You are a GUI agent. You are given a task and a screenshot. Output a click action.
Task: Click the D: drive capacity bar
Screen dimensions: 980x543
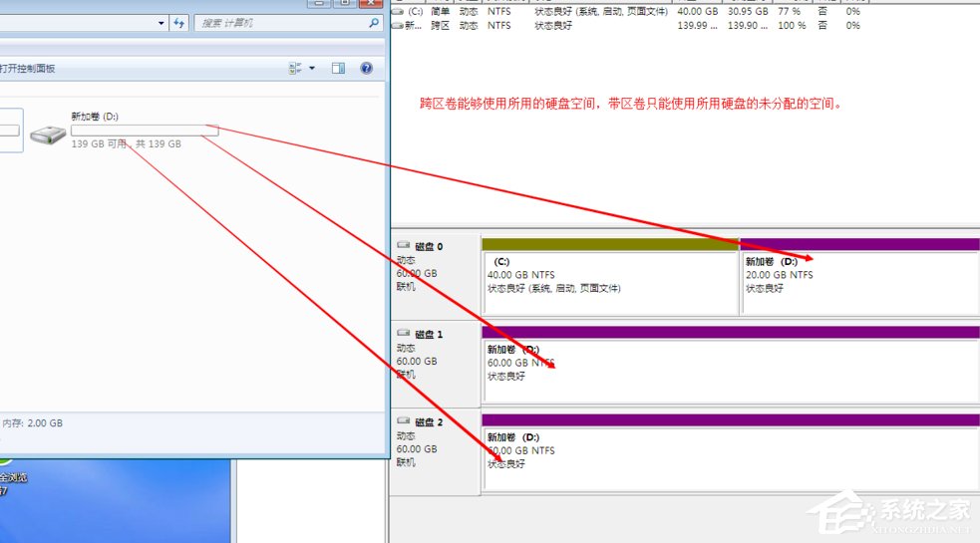[x=145, y=130]
